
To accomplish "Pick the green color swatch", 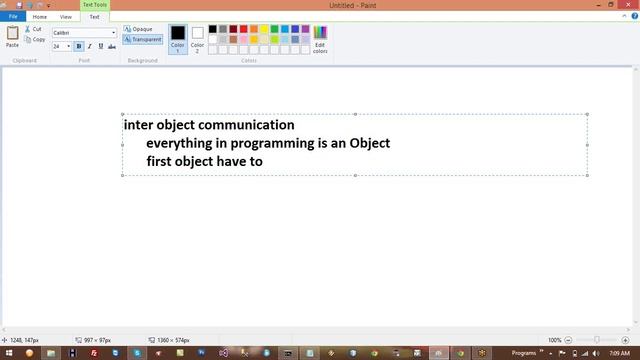I will [x=275, y=29].
